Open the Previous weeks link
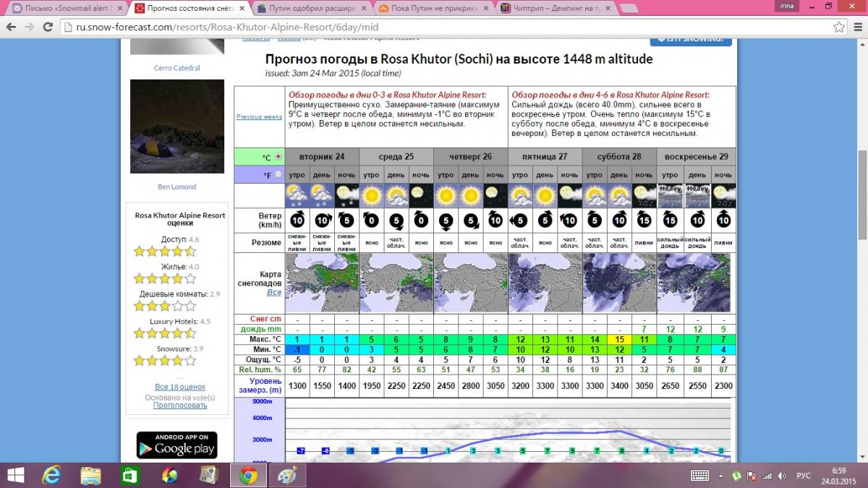The width and height of the screenshot is (868, 488). 259,116
